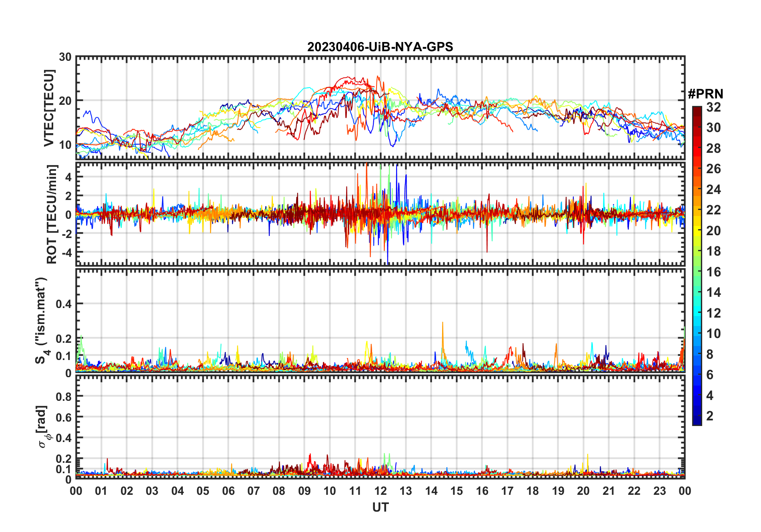Click x-axis hour tick 07

coord(254,491)
